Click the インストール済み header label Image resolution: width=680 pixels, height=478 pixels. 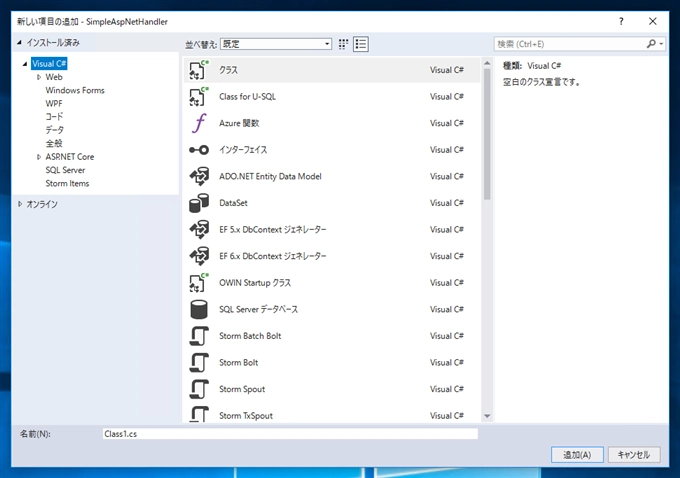pos(53,43)
